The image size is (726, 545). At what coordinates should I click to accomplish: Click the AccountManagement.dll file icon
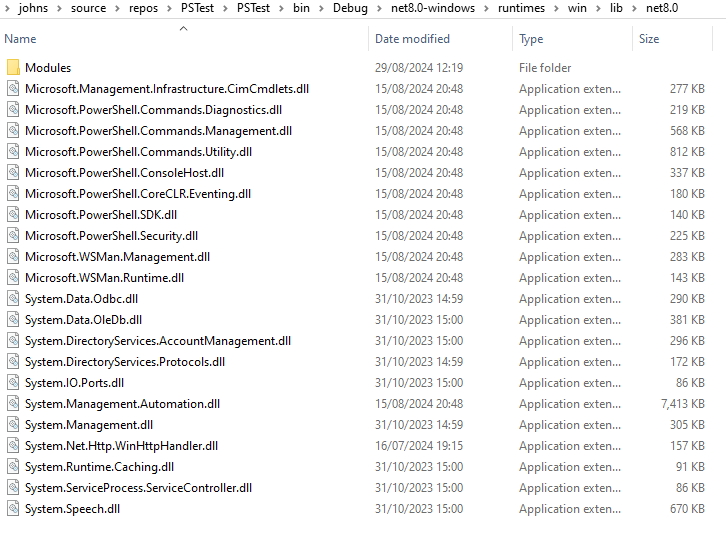click(13, 340)
